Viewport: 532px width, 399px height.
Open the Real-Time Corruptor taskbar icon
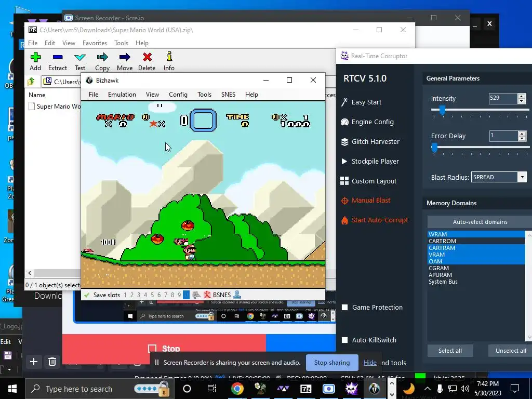[352, 389]
